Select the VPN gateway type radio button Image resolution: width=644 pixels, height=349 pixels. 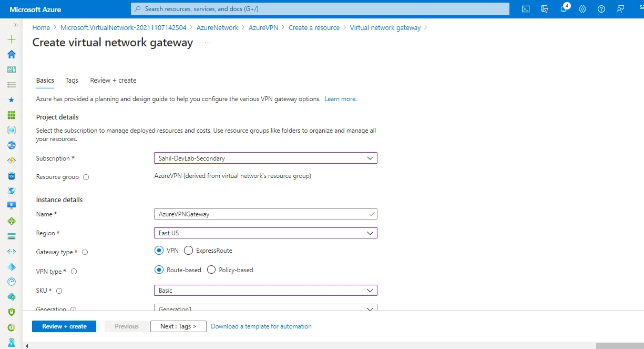(159, 250)
